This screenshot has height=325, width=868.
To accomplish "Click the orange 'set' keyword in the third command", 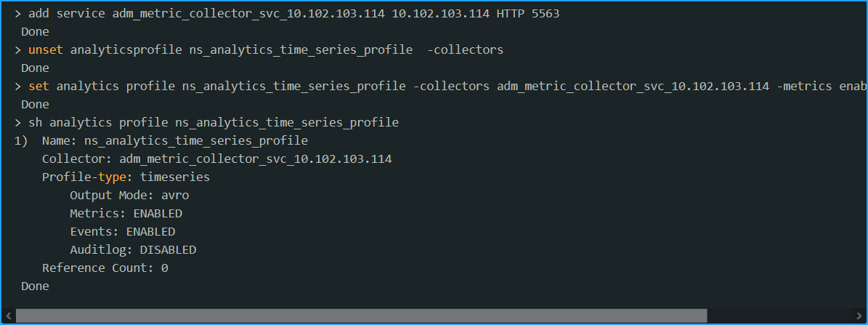I will pyautogui.click(x=38, y=86).
